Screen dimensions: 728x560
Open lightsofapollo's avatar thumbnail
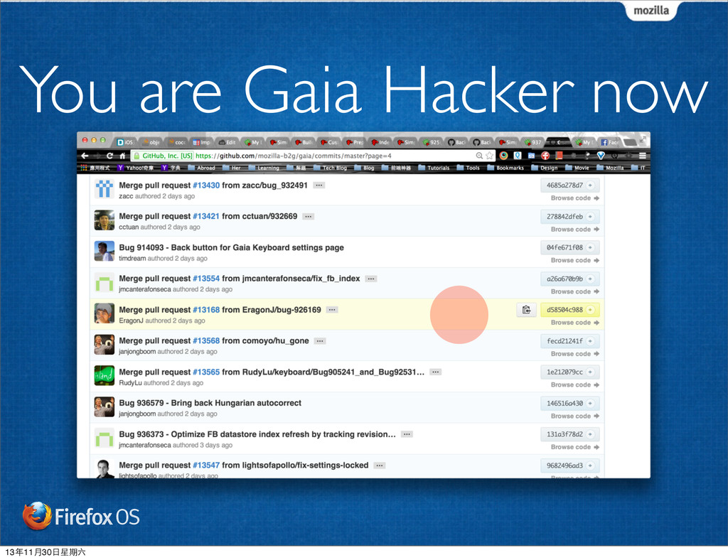104,468
